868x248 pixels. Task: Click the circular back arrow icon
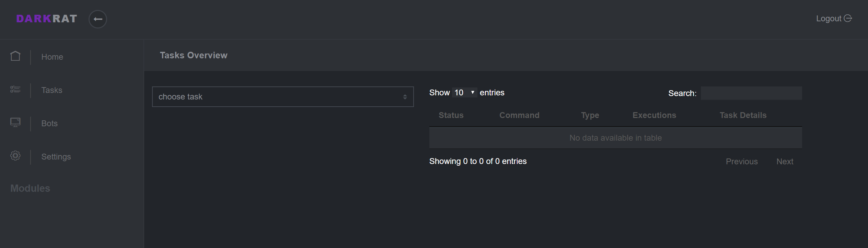(98, 19)
